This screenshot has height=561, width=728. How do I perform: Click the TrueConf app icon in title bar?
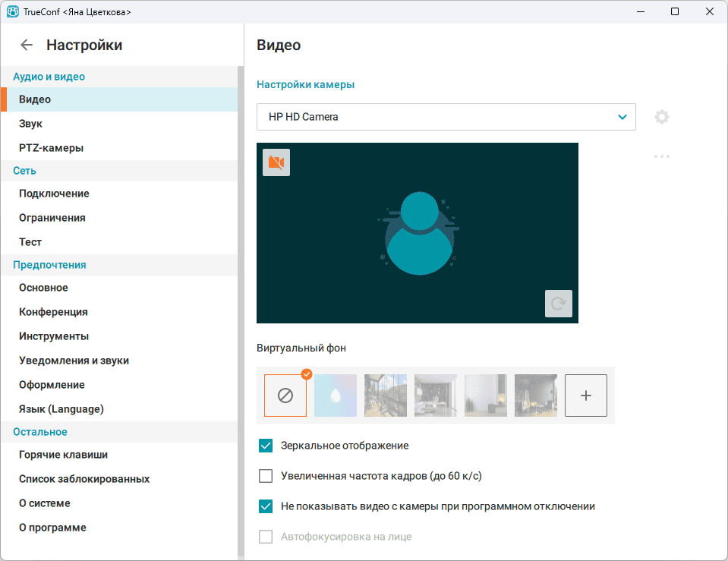click(13, 11)
